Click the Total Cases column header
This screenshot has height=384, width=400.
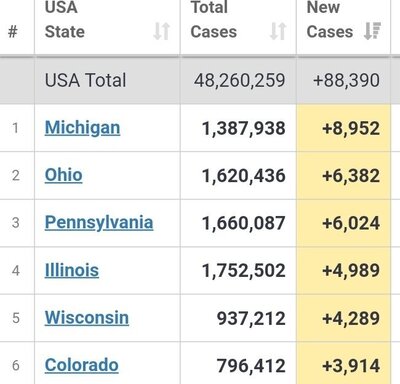click(x=238, y=27)
